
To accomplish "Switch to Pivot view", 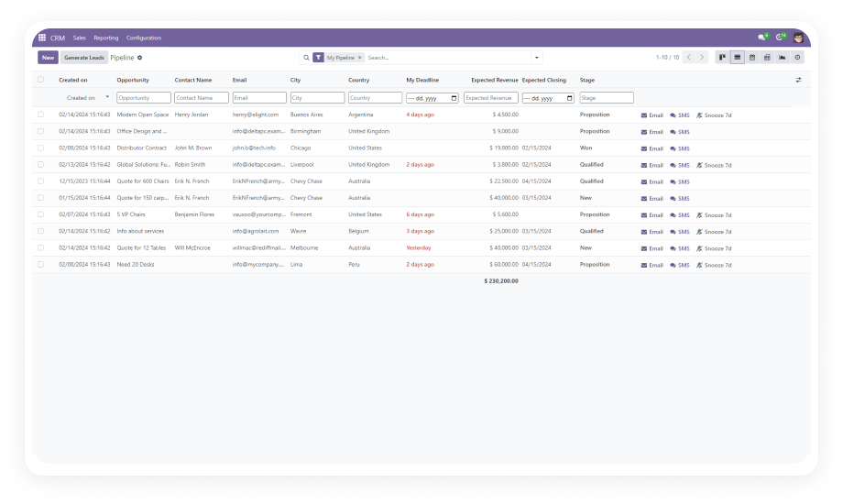I will pos(767,57).
